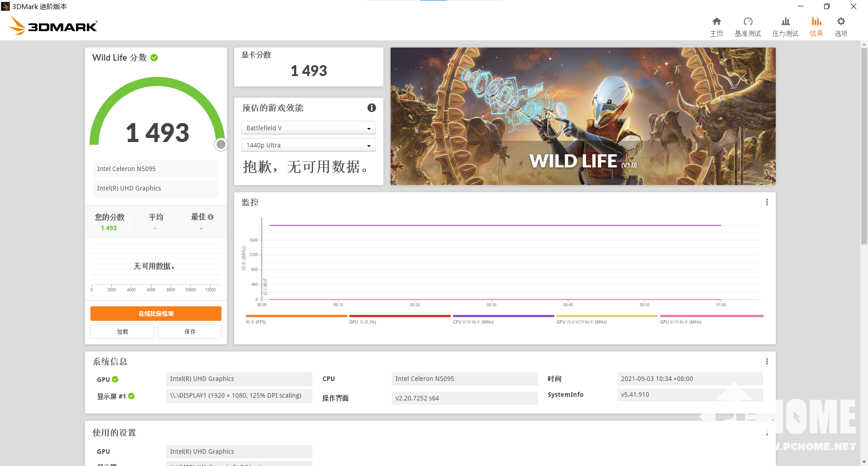Open Benchmarks (基准测试) gauge icon
This screenshot has width=868, height=466.
pyautogui.click(x=748, y=22)
